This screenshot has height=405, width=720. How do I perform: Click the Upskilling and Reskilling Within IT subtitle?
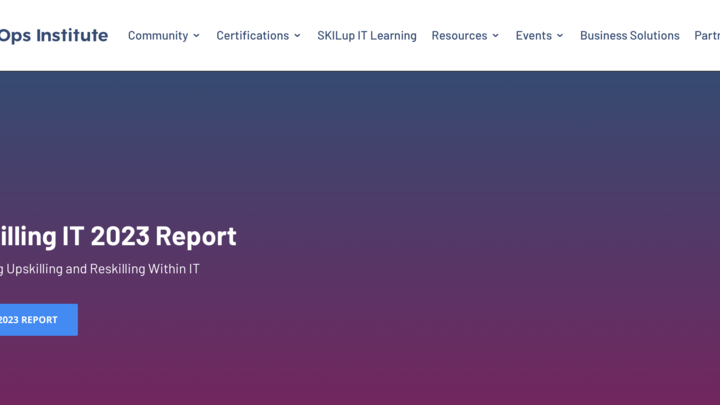100,269
